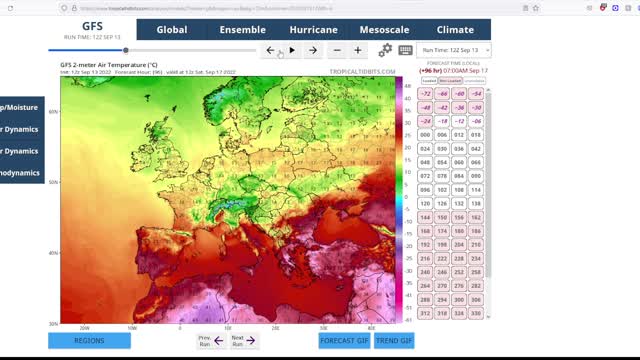Open the Climate tab
This screenshot has height=360, width=640.
pos(455,29)
